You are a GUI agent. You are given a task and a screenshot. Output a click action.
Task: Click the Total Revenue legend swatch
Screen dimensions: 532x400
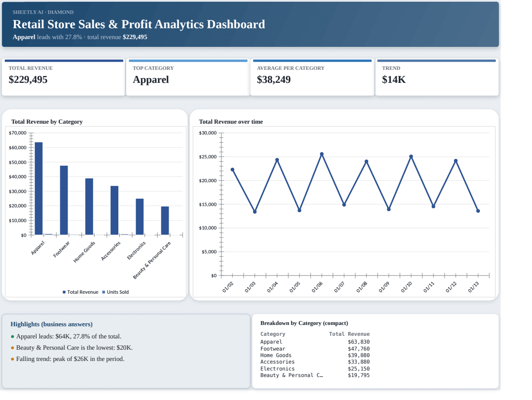coord(64,292)
